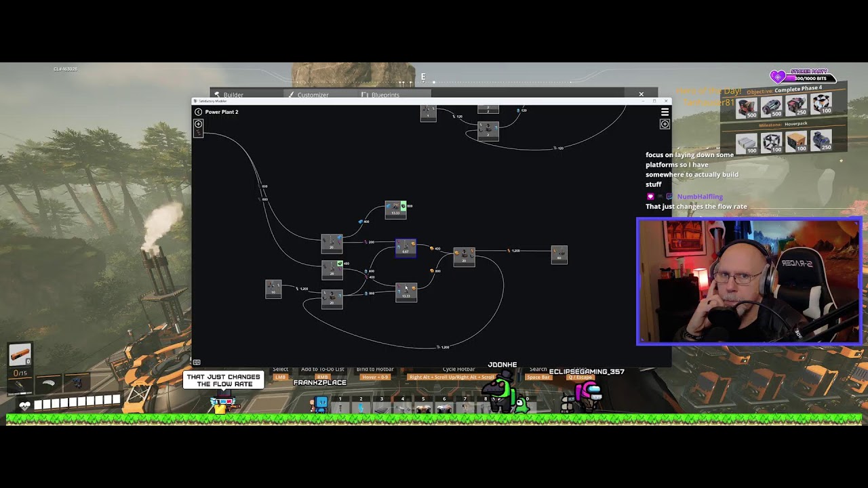Close the build menu with the X
This screenshot has height=488, width=868.
click(x=642, y=94)
